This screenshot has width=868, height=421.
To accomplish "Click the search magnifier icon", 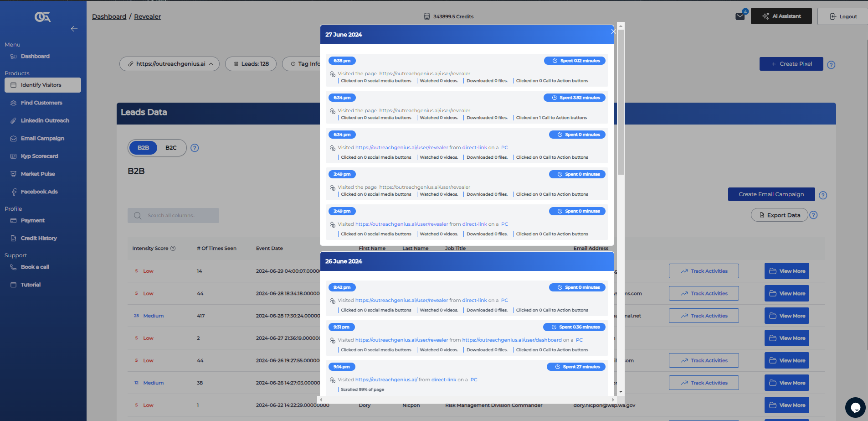I will click(138, 216).
